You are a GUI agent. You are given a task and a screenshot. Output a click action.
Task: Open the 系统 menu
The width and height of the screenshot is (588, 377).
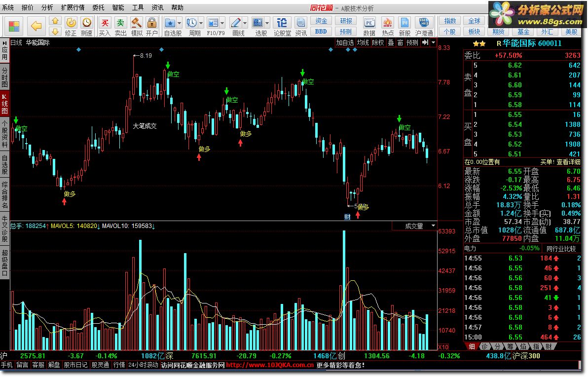click(8, 7)
